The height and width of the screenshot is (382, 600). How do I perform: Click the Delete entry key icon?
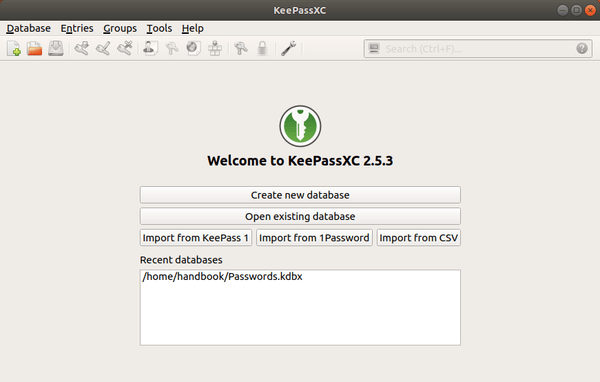click(125, 49)
